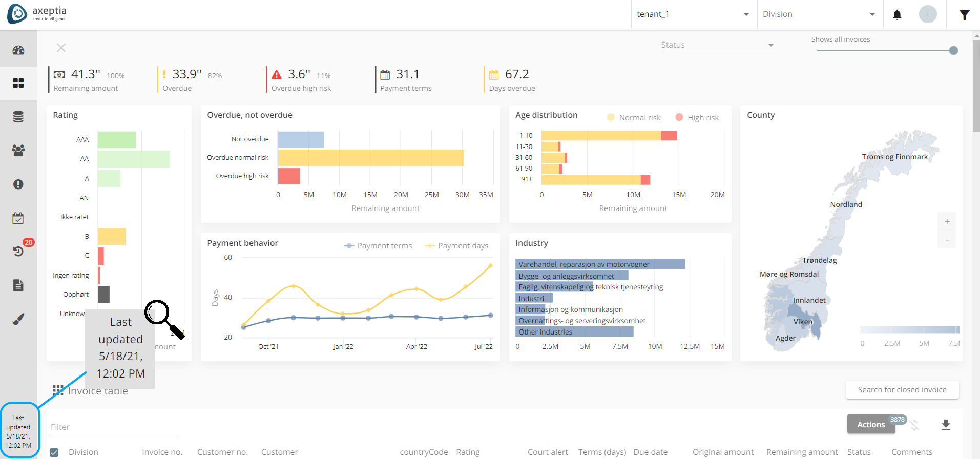Select Varehandel, reparasjon av motorvogner industry bar
Screen dimensions: 980x459
click(600, 264)
